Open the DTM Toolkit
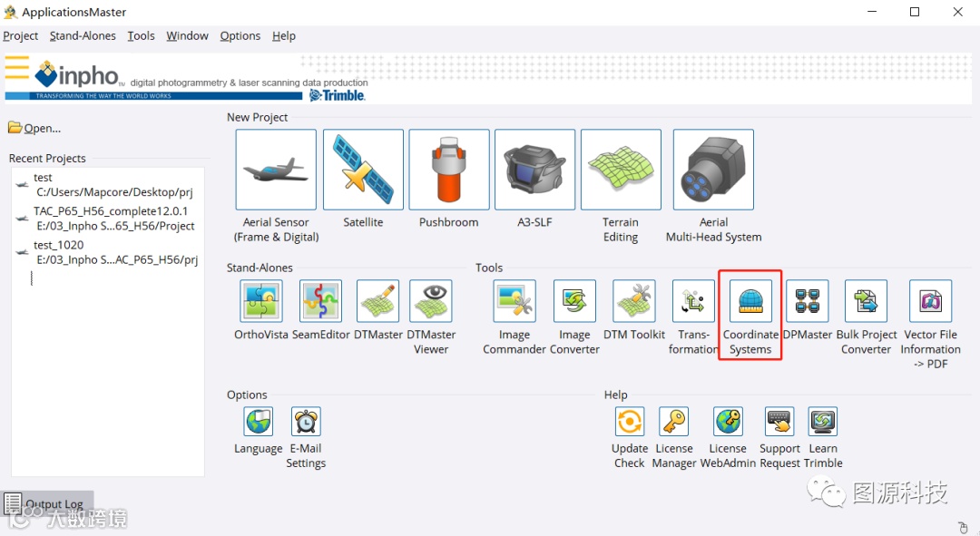This screenshot has width=980, height=536. 633,301
